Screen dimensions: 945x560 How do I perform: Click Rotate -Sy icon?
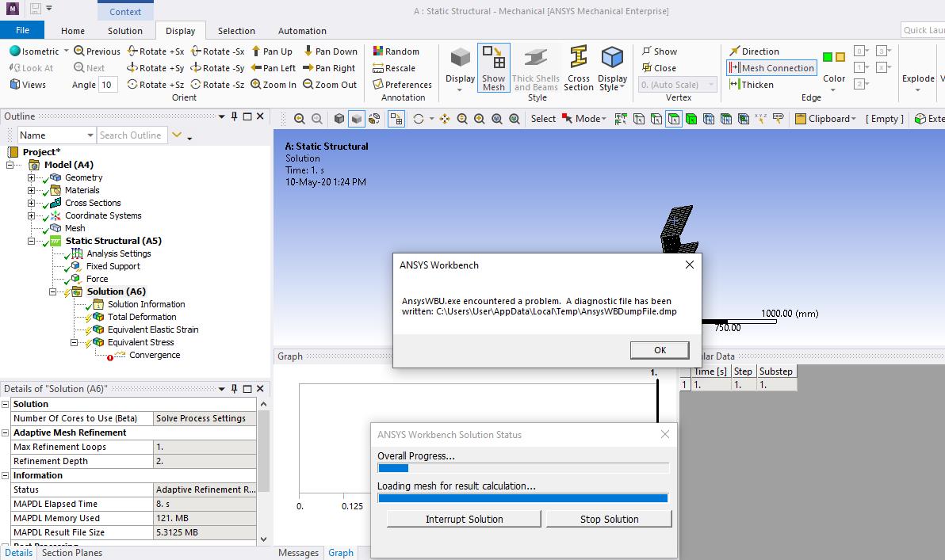click(196, 68)
